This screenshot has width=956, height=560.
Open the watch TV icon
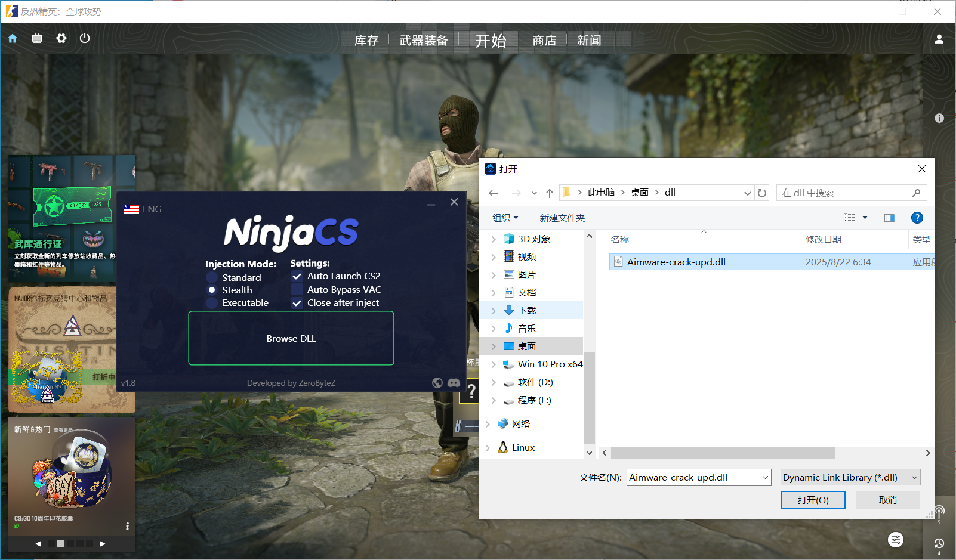37,39
